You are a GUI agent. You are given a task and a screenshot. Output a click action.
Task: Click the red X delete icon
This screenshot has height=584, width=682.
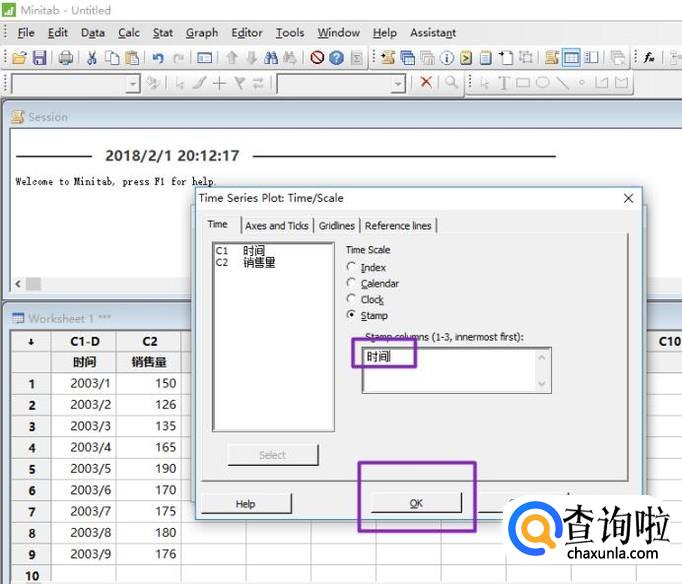pyautogui.click(x=426, y=82)
